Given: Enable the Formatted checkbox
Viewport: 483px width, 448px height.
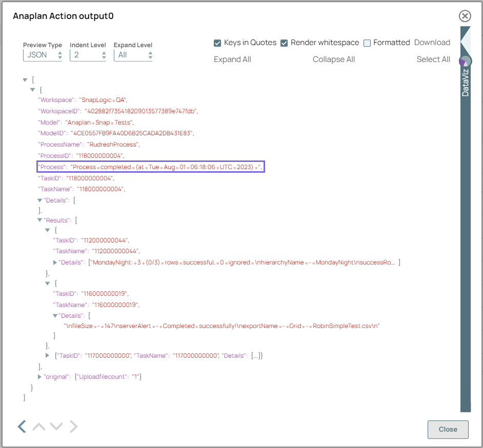Looking at the screenshot, I should pyautogui.click(x=367, y=43).
